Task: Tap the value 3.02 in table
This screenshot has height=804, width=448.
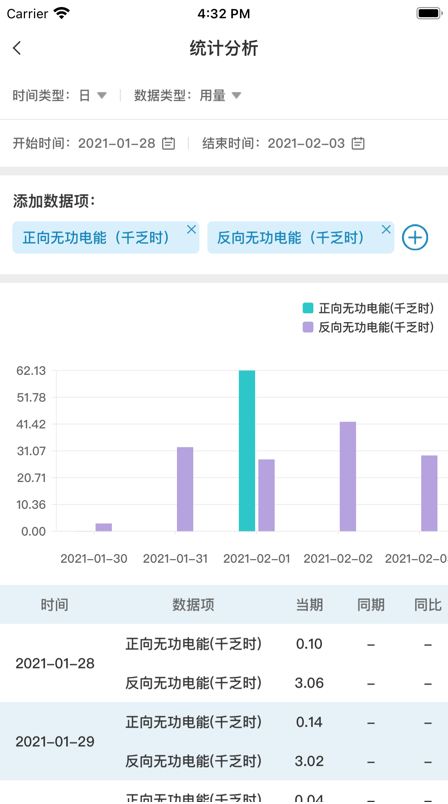Action: click(310, 761)
